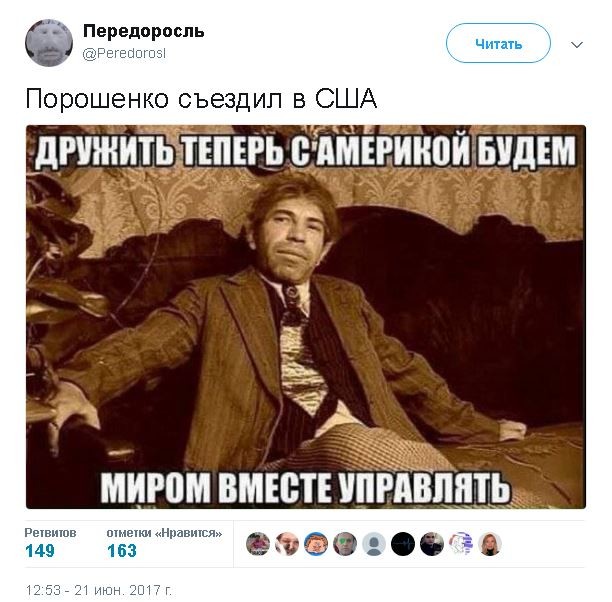
Task: Enlarge the meme image in the tweet
Action: pyautogui.click(x=306, y=317)
